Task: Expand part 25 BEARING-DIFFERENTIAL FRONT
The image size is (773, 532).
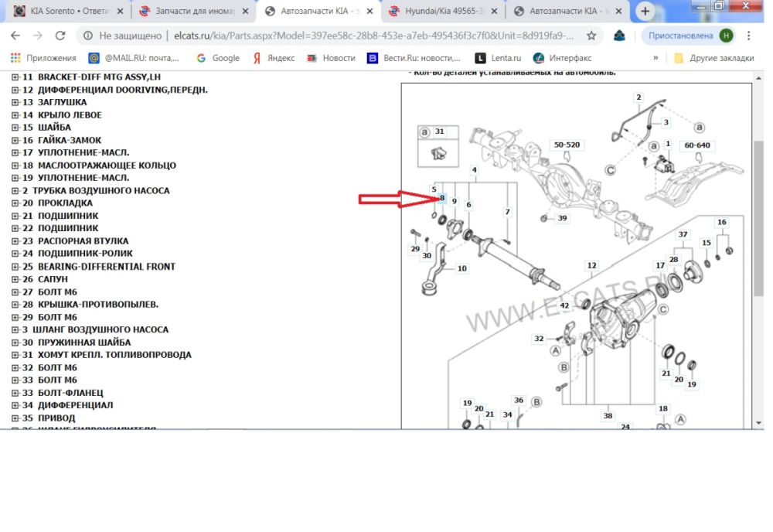Action: coord(15,267)
